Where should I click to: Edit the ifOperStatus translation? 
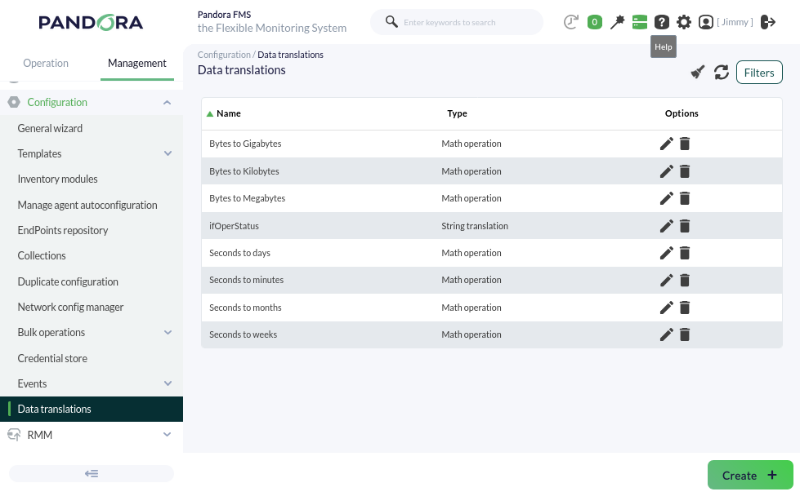[666, 226]
